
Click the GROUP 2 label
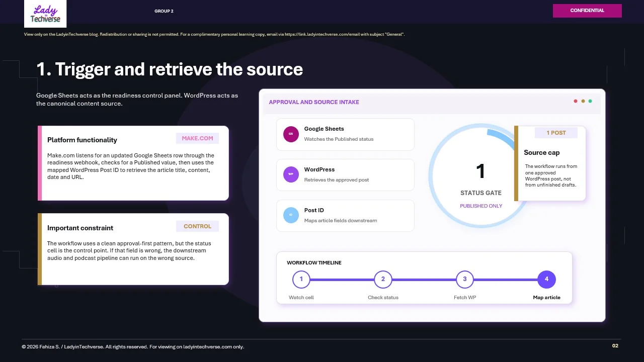[x=164, y=11]
